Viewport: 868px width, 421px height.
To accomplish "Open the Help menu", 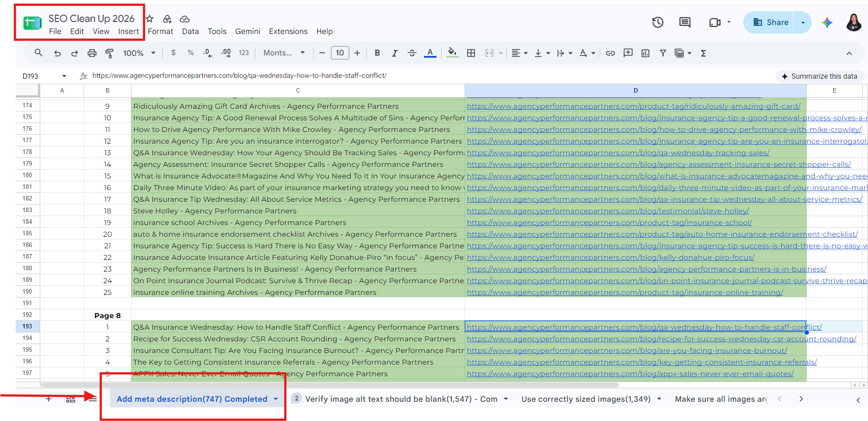I will [x=324, y=31].
